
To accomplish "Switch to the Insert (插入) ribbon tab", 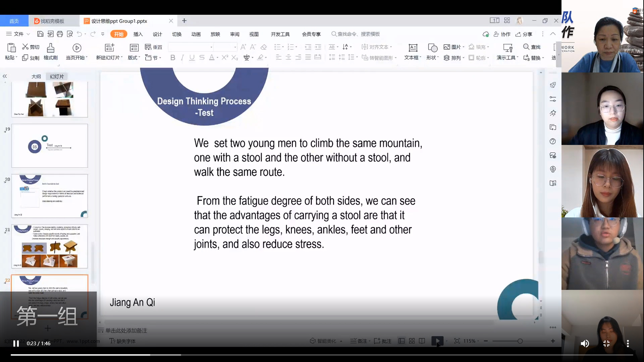I will point(138,34).
